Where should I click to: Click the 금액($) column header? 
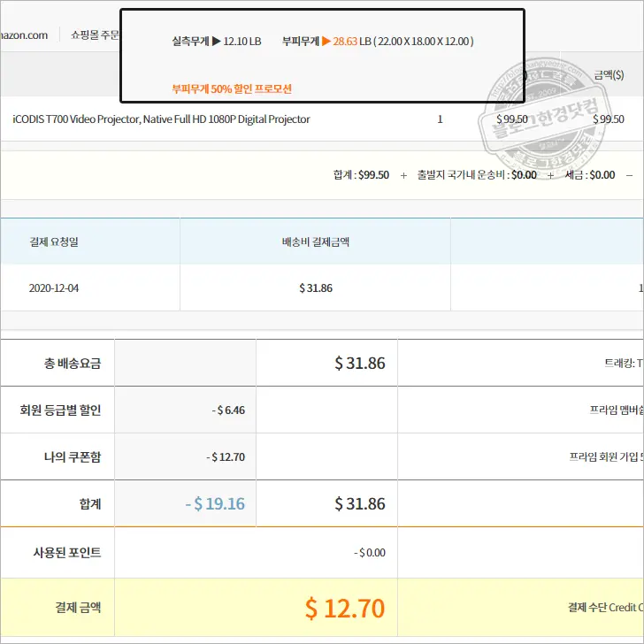tap(609, 74)
